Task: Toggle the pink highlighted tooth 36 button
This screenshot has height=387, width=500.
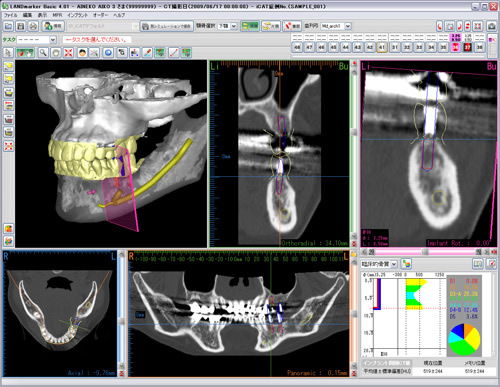Action: click(455, 47)
